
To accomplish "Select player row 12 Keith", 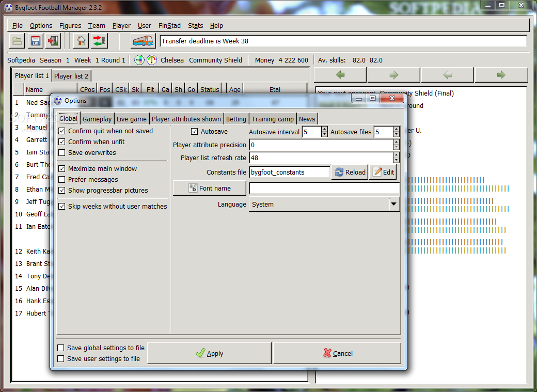I will 33,251.
